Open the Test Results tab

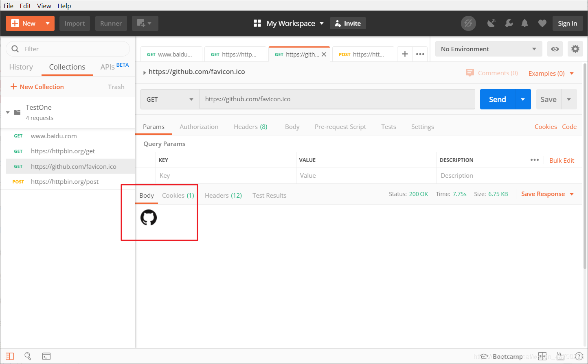click(270, 196)
